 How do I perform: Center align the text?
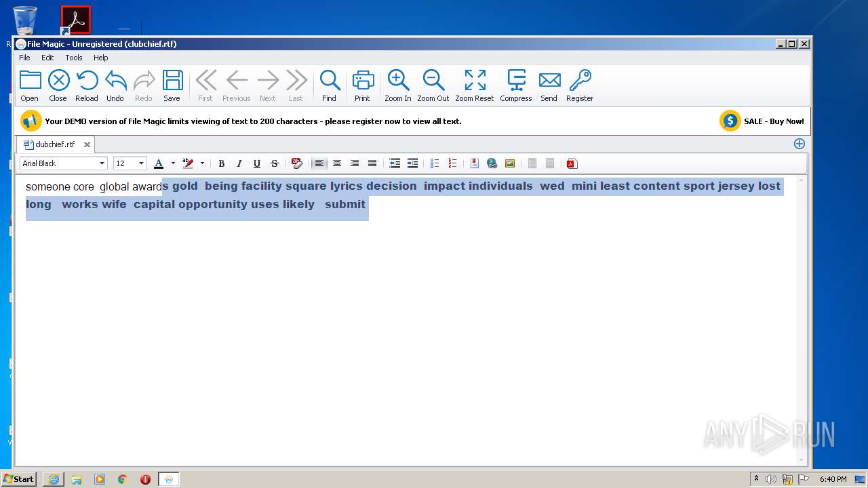337,163
